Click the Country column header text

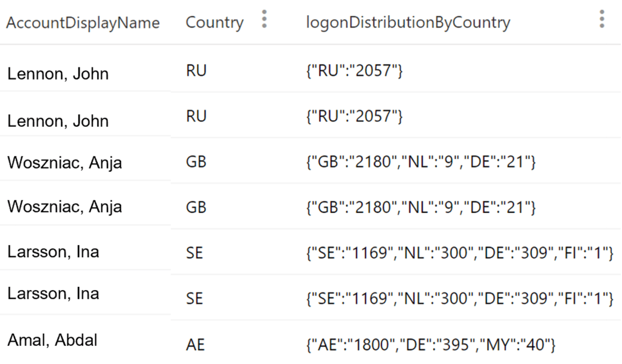coord(214,23)
